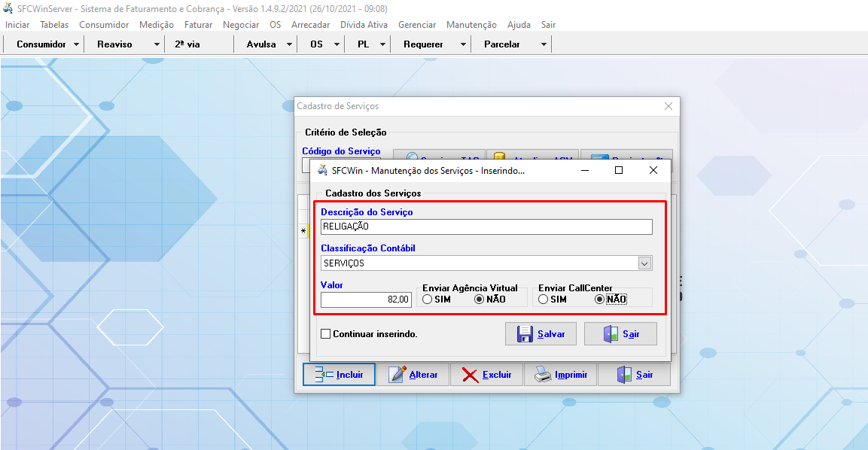Open the Tabelas menu
868x450 pixels.
pos(54,25)
